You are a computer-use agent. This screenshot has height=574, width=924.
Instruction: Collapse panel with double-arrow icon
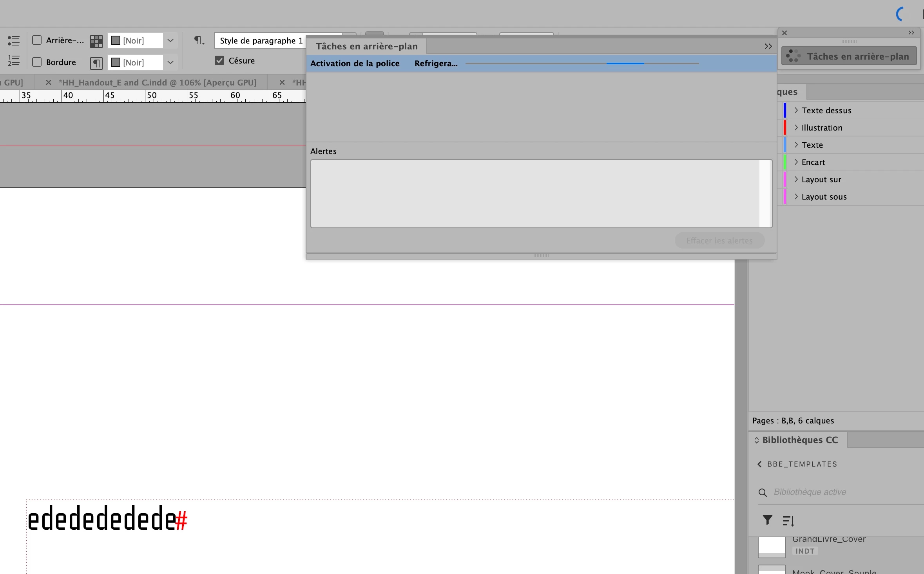click(x=768, y=46)
